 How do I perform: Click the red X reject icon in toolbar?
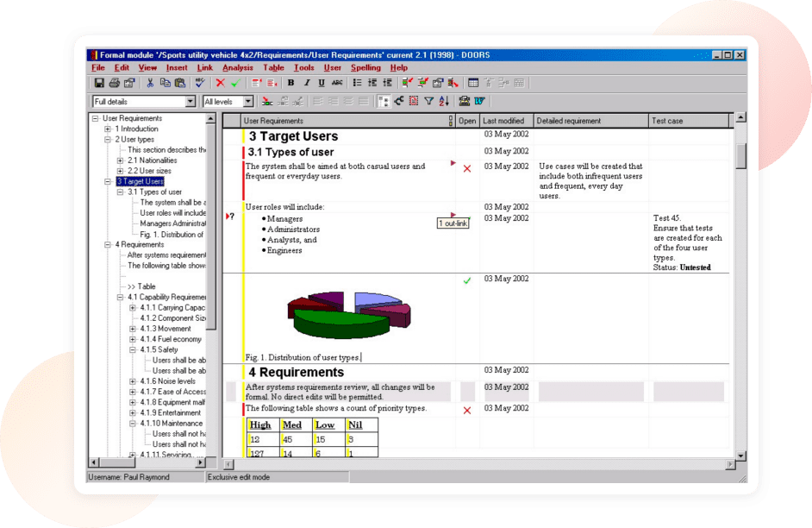[220, 83]
